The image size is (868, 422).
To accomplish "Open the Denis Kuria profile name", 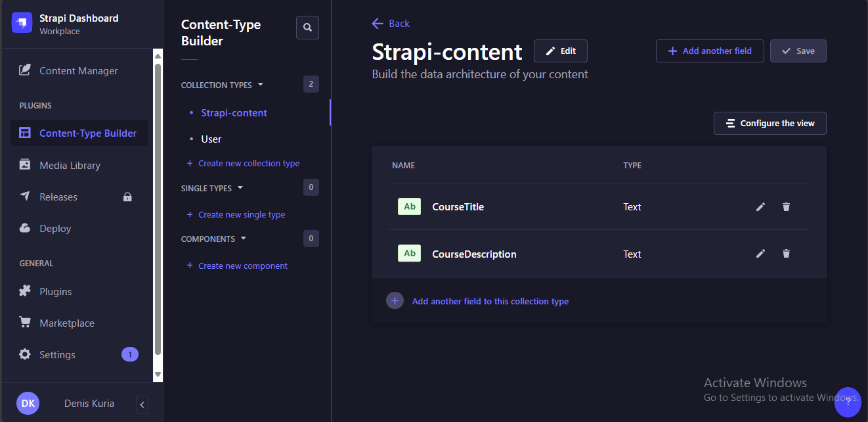I will pos(89,404).
